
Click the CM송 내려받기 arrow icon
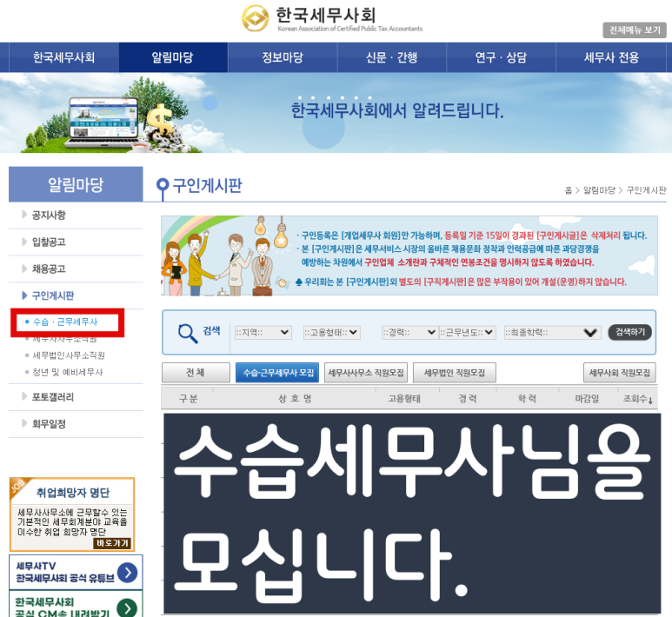click(127, 608)
